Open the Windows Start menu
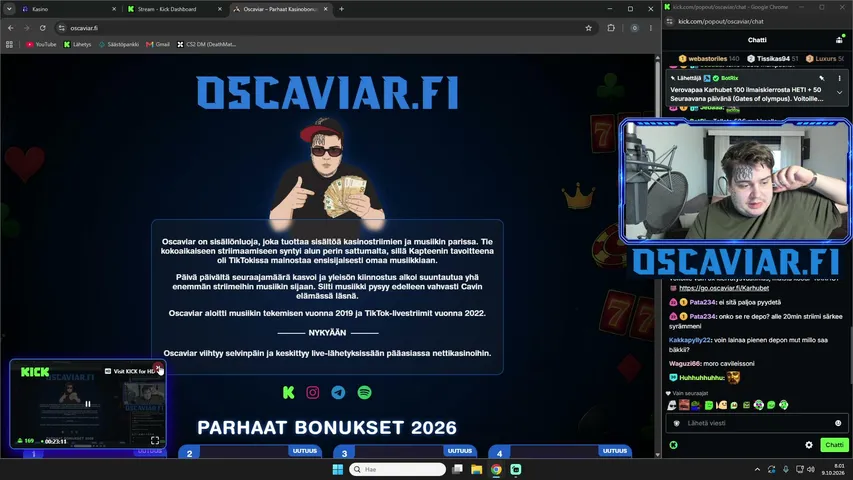Viewport: 853px width, 480px height. pyautogui.click(x=338, y=469)
